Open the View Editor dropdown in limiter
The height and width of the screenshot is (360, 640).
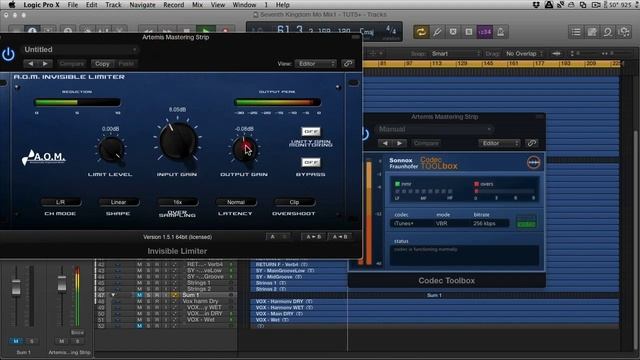coord(316,64)
